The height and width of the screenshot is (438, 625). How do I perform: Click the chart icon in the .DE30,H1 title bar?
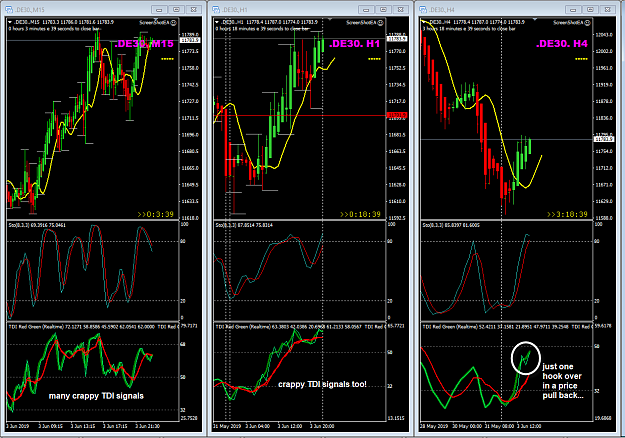[216, 10]
